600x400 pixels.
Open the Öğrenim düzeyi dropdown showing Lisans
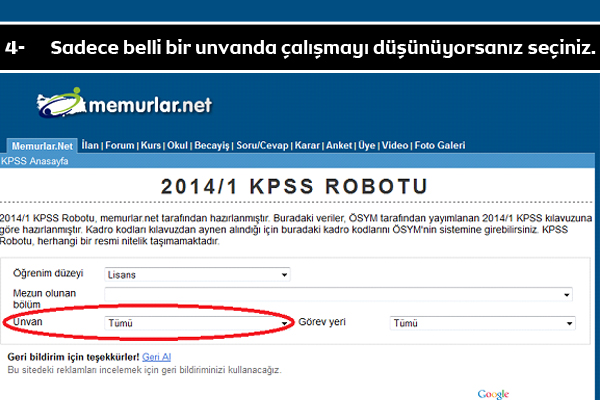click(x=197, y=274)
